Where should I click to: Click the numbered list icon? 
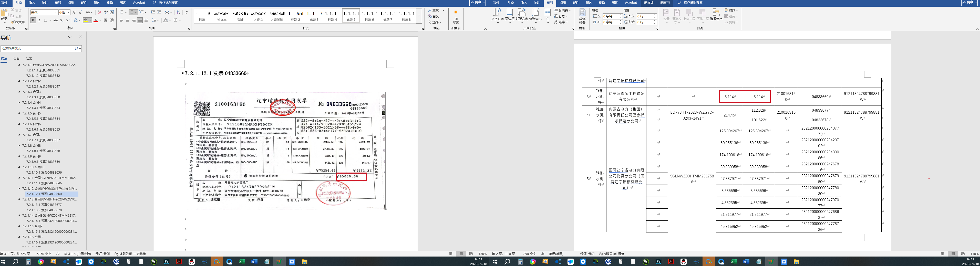pos(131,13)
